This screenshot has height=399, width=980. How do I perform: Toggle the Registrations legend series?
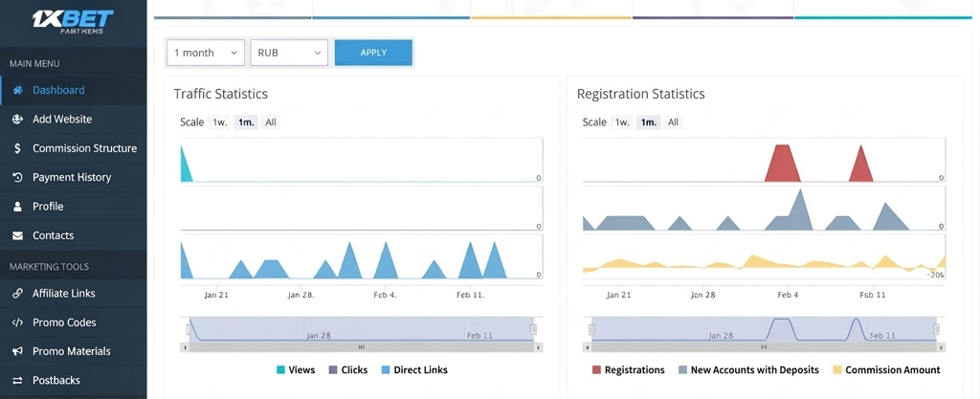(x=628, y=369)
